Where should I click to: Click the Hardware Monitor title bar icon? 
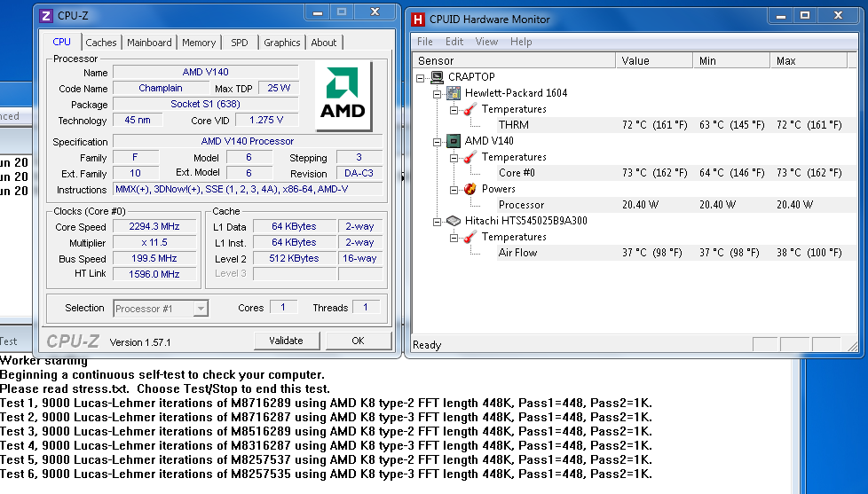(x=418, y=20)
